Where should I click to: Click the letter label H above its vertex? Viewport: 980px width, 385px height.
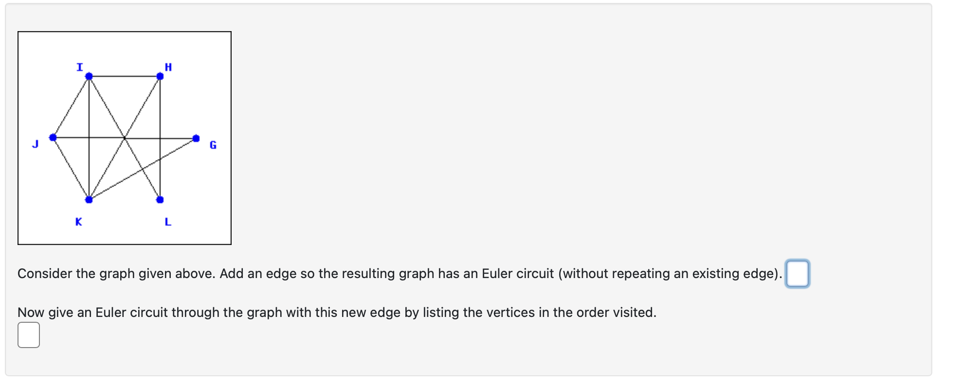click(x=169, y=67)
